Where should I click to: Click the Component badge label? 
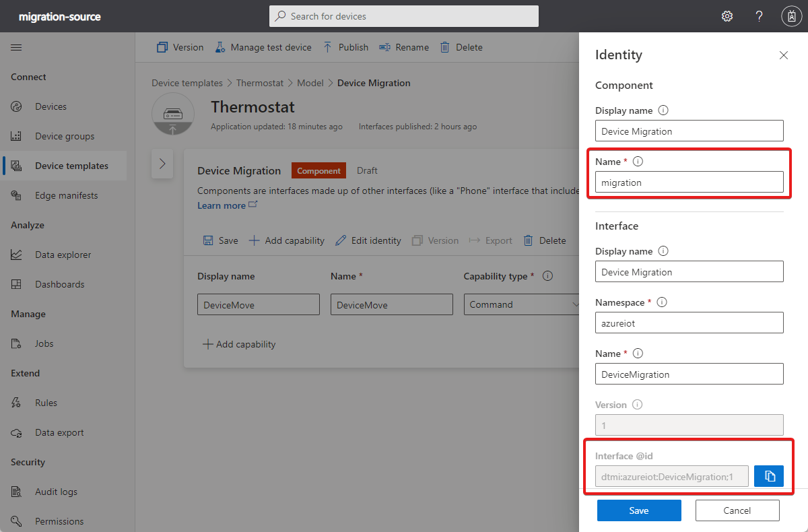[319, 171]
